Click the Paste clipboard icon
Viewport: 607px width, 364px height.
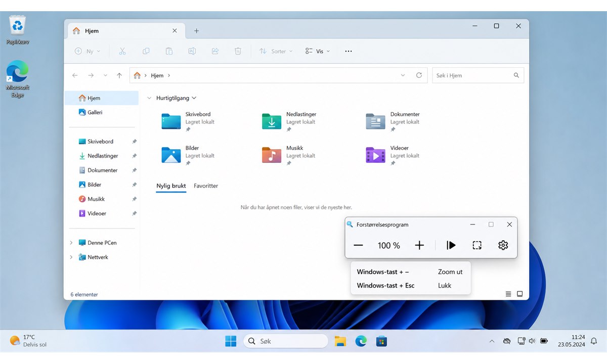coord(169,51)
